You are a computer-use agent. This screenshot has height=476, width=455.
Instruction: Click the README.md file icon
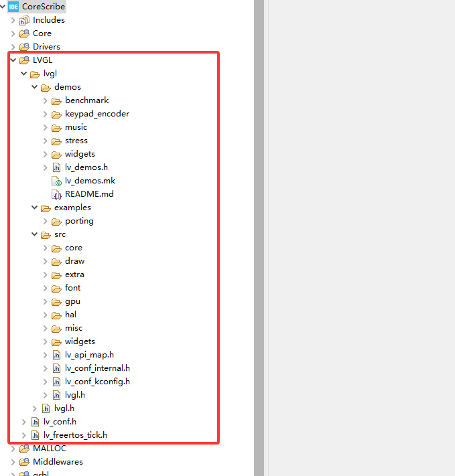[57, 194]
